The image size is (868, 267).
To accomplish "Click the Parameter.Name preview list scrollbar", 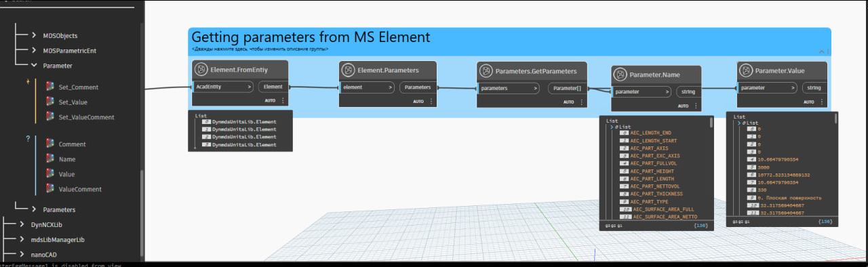I will [x=711, y=123].
